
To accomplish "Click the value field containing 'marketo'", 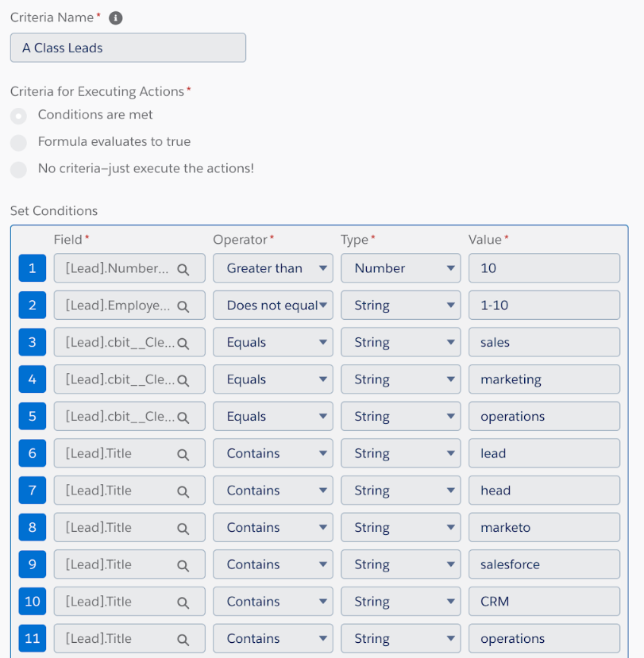I will click(544, 527).
